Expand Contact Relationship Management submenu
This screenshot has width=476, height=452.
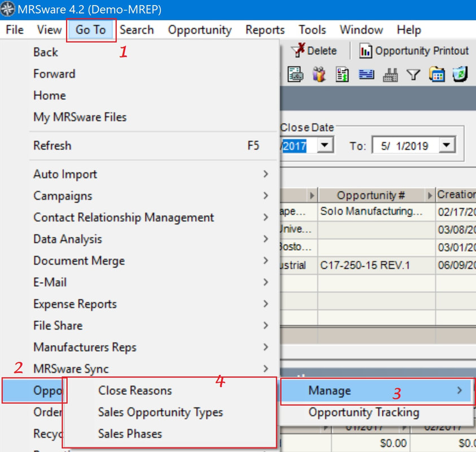[x=139, y=217]
